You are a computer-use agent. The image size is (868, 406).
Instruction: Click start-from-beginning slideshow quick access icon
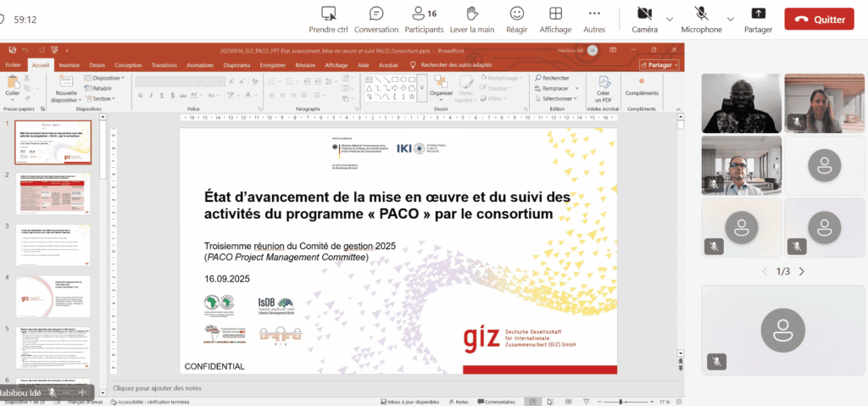[53, 50]
